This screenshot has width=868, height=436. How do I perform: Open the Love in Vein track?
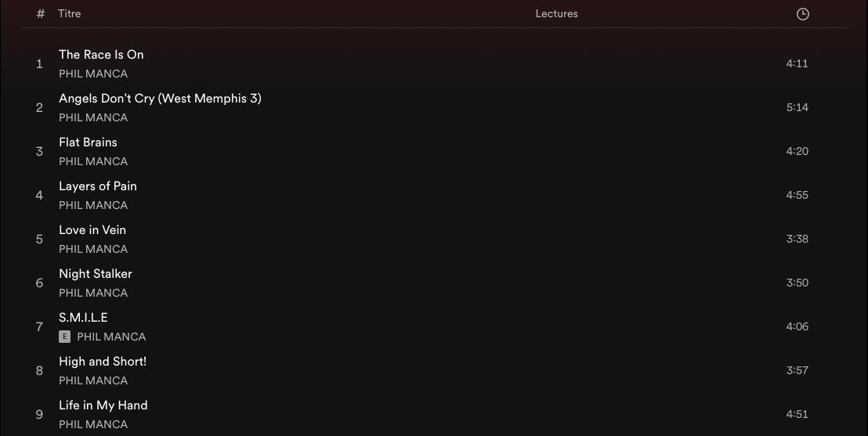coord(92,229)
